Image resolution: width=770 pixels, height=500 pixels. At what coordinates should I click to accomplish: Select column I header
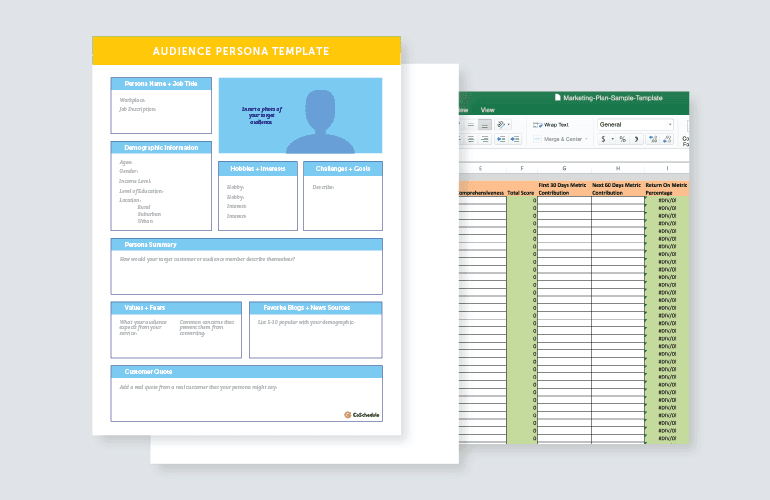click(x=667, y=168)
